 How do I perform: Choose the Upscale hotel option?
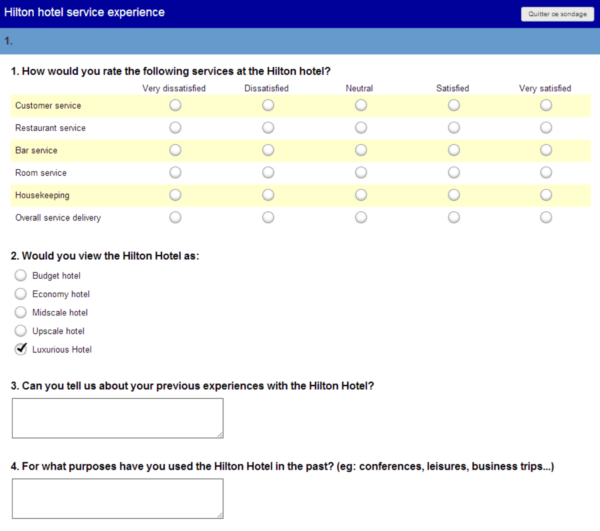pos(21,331)
